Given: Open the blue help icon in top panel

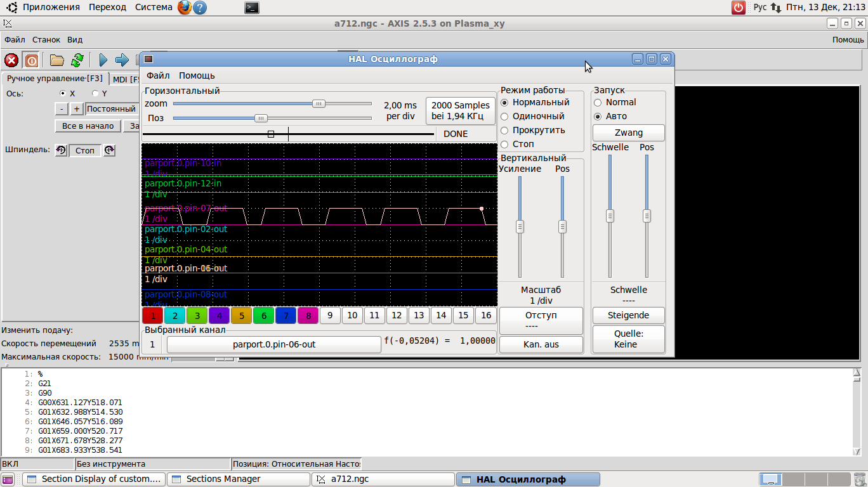Looking at the screenshot, I should pos(199,8).
